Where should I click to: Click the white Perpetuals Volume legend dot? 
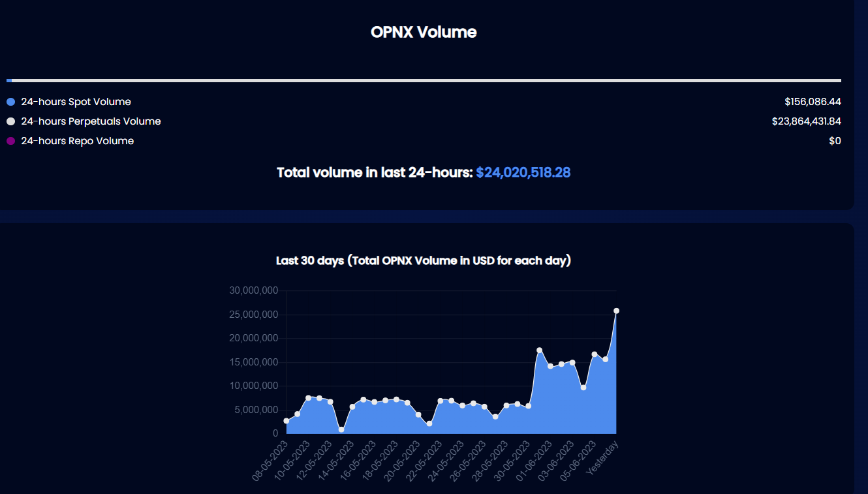pyautogui.click(x=10, y=121)
